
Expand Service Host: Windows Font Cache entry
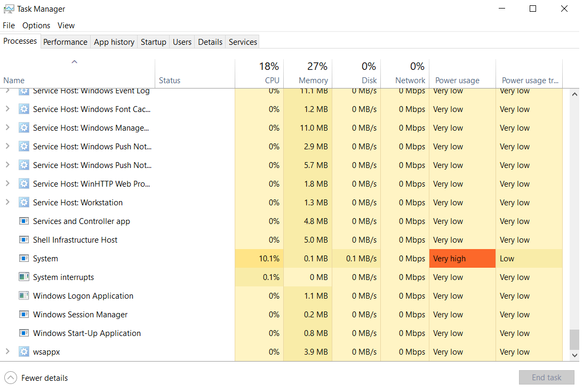(7, 109)
